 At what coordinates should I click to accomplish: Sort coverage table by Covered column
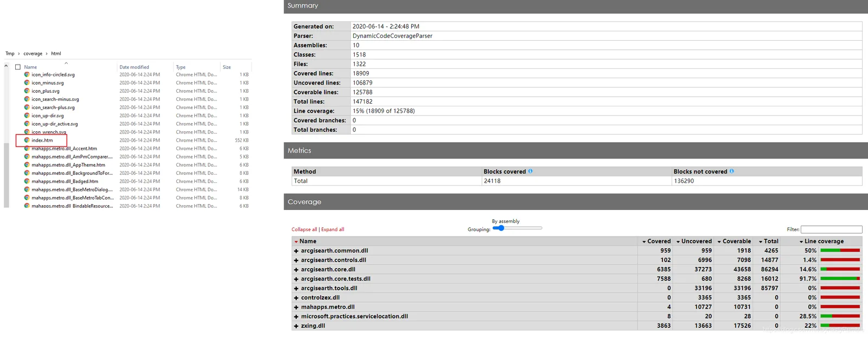(x=656, y=241)
